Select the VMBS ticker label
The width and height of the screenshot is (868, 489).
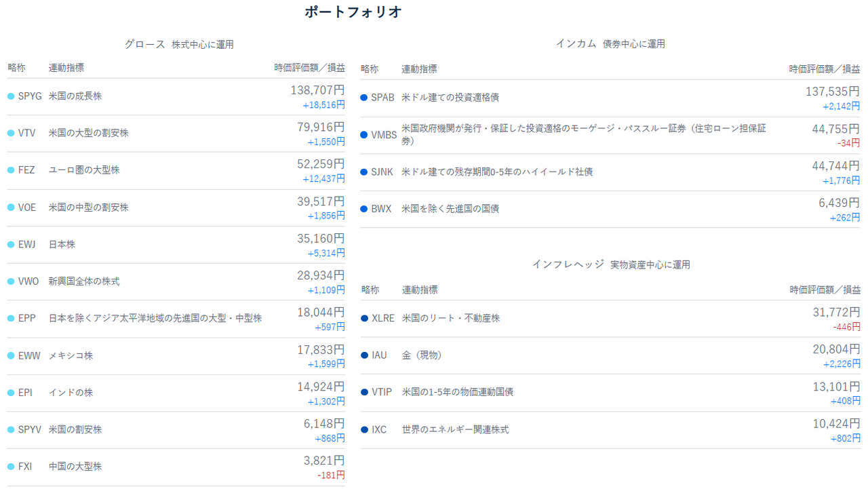click(x=384, y=135)
